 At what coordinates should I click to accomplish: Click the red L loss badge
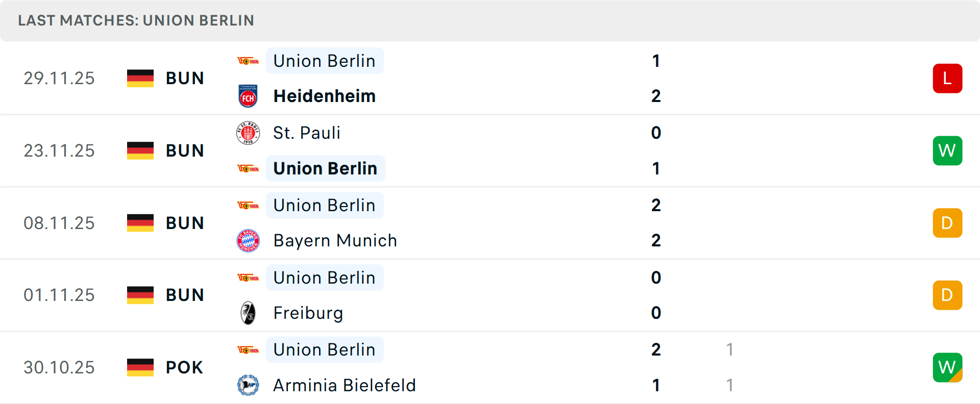pos(947,79)
